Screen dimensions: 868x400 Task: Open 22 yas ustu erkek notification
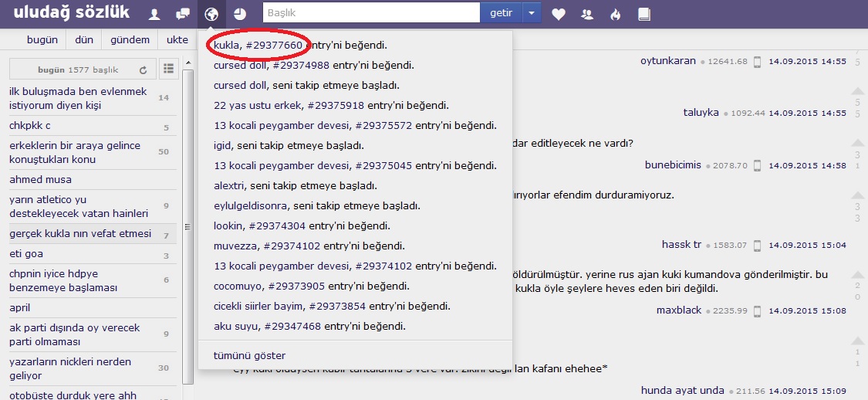tap(331, 105)
